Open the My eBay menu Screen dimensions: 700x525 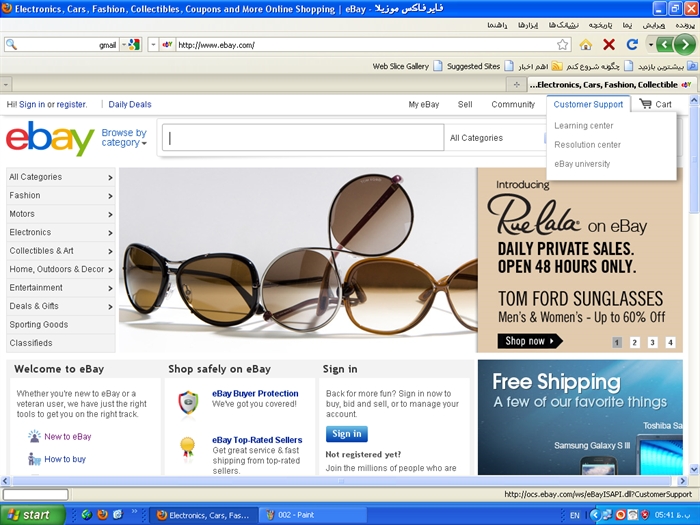tap(424, 104)
